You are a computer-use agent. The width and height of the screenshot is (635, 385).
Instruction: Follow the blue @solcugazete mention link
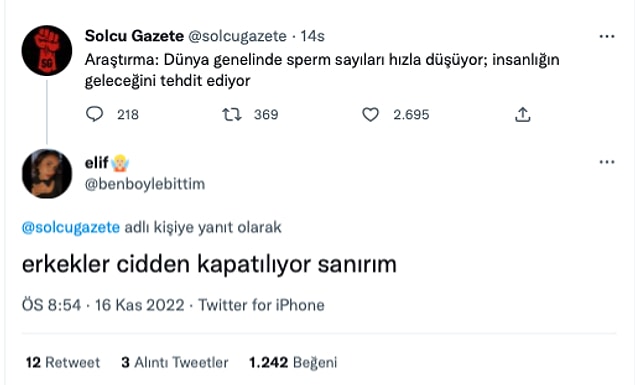click(x=71, y=227)
